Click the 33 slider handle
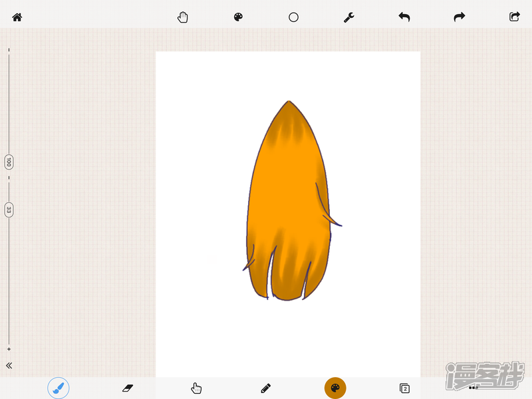The image size is (532, 399). [9, 209]
